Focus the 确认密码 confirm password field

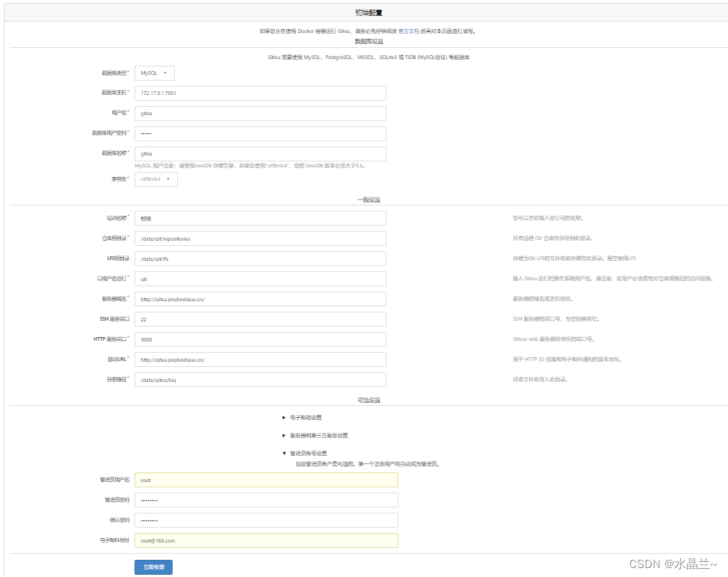pos(266,520)
